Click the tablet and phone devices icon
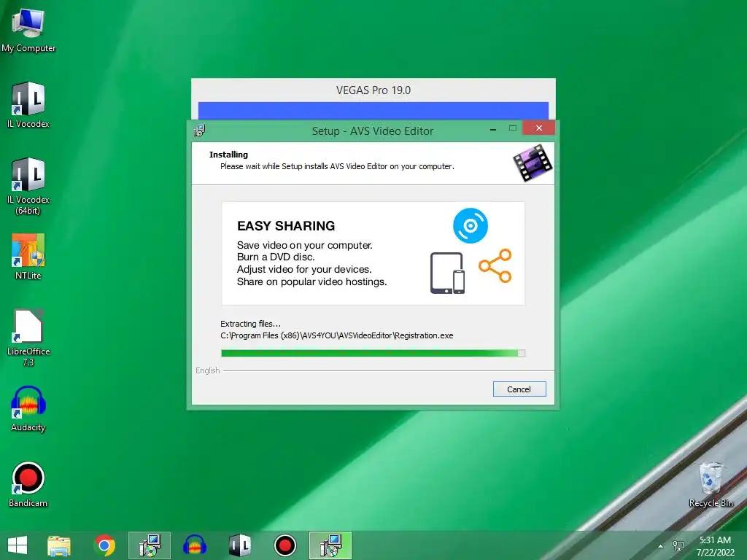 pos(447,273)
